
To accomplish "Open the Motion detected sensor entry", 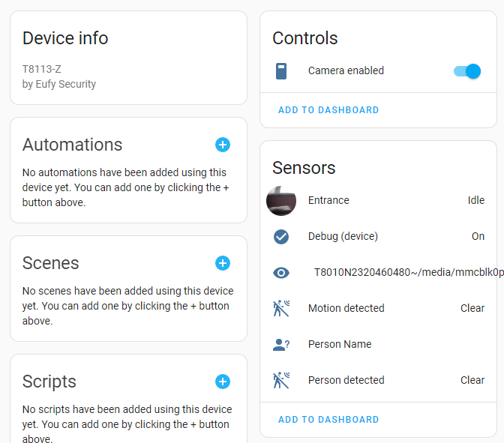I will pos(346,308).
